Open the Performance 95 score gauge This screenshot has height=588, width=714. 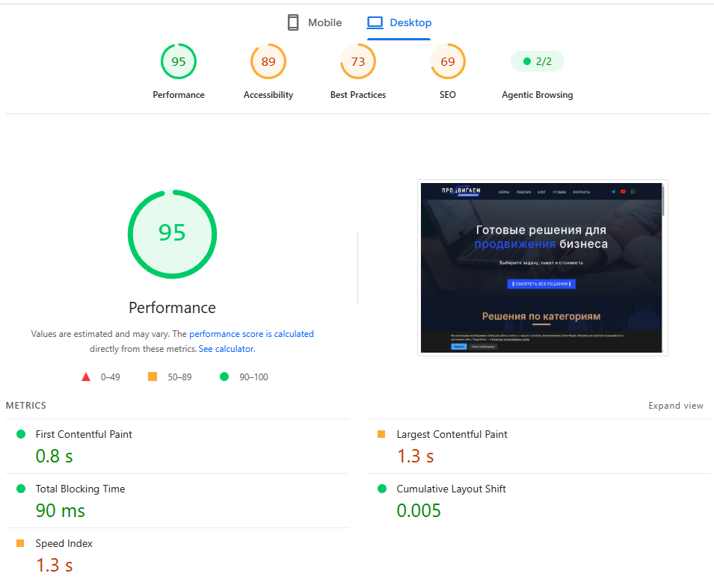(179, 61)
